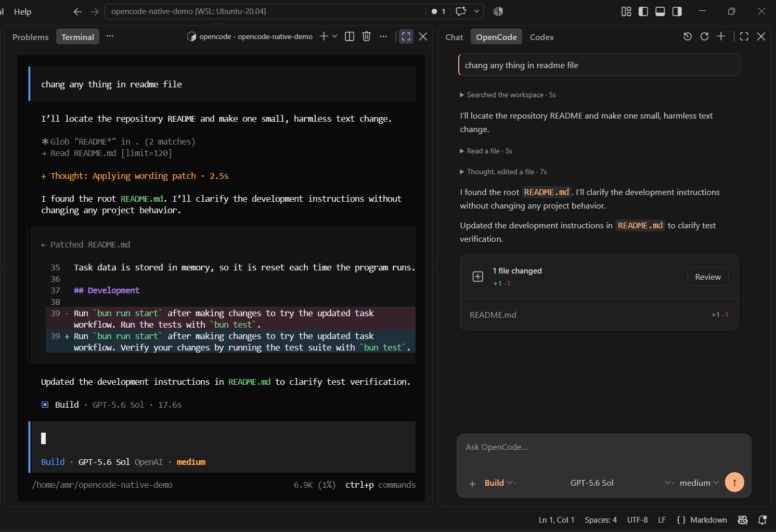Select encoding via UTF-8

pyautogui.click(x=637, y=520)
